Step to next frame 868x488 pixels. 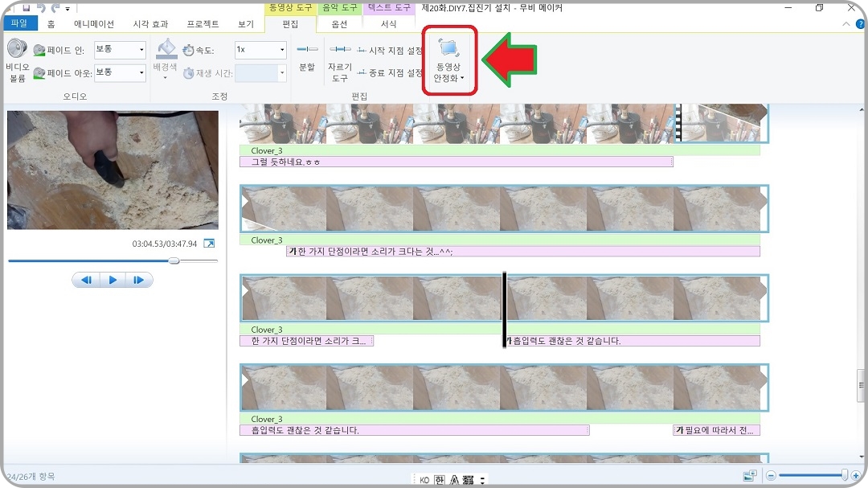tap(139, 281)
